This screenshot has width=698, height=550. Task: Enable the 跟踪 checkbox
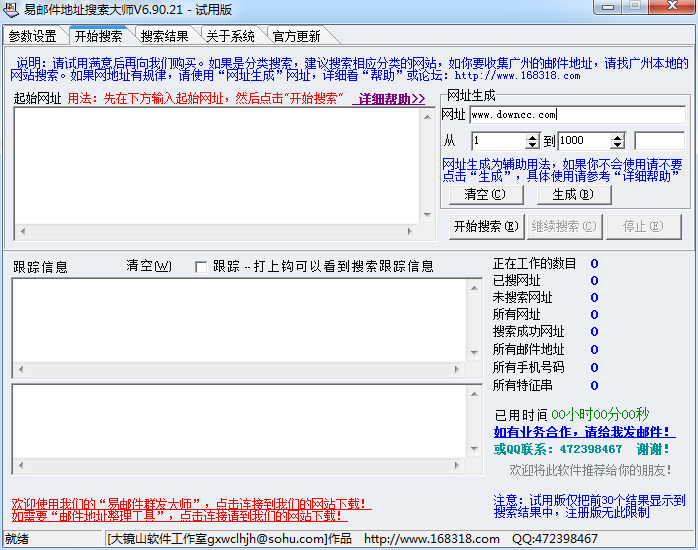pos(201,267)
